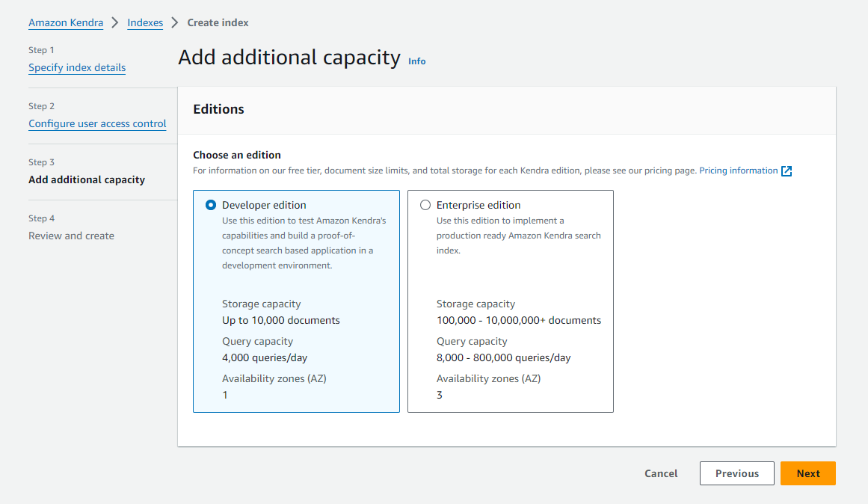868x504 pixels.
Task: Click the chevron separator after Amazon Kendra
Action: 115,22
